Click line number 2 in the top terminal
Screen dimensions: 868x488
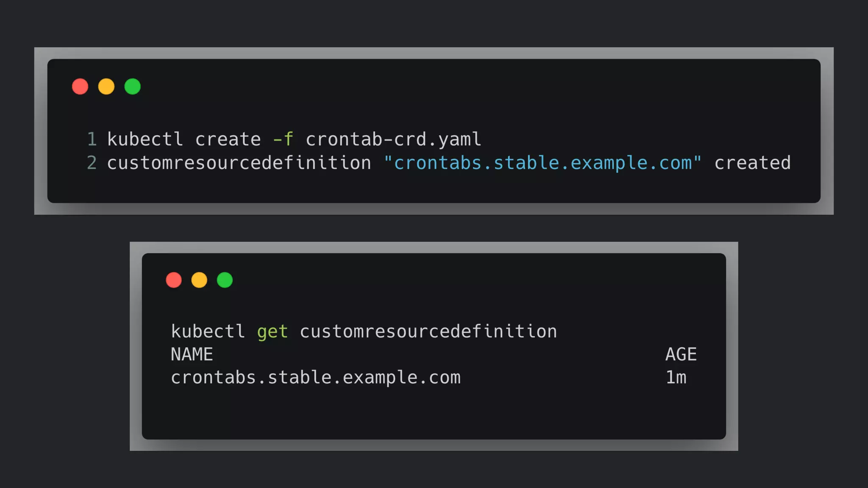click(92, 163)
